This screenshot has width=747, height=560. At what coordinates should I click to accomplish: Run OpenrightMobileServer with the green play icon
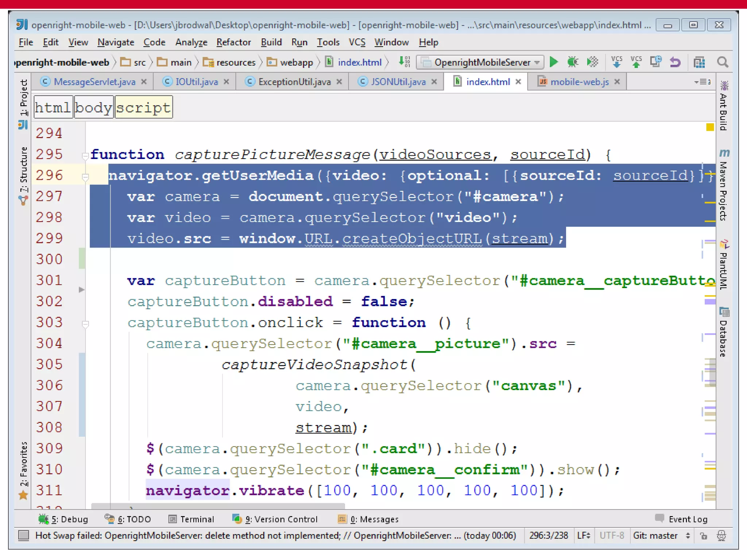(554, 62)
